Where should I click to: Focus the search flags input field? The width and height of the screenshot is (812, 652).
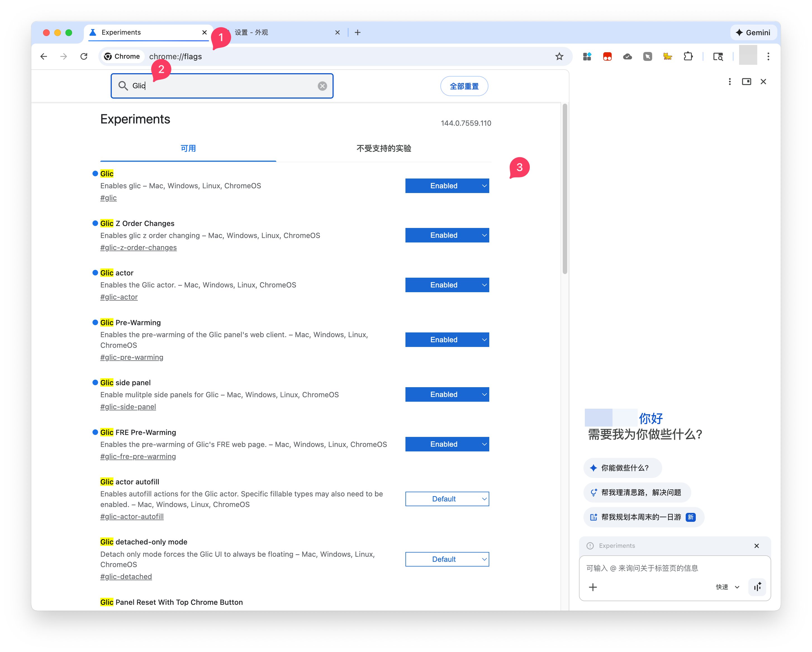click(x=222, y=86)
